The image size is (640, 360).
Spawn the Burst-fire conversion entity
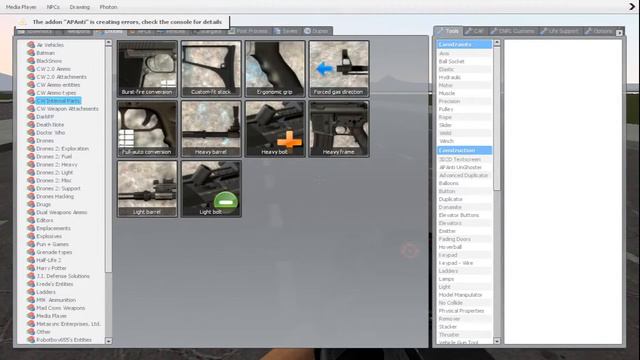(x=147, y=69)
